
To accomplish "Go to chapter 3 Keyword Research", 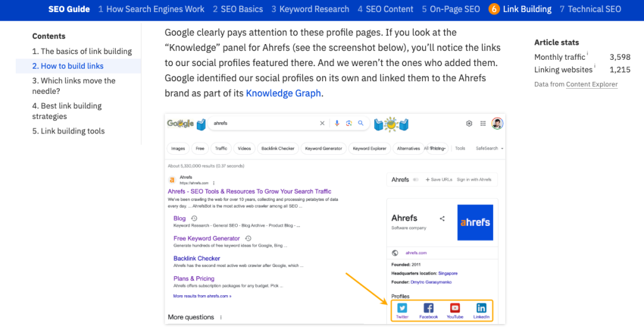I will pos(310,9).
